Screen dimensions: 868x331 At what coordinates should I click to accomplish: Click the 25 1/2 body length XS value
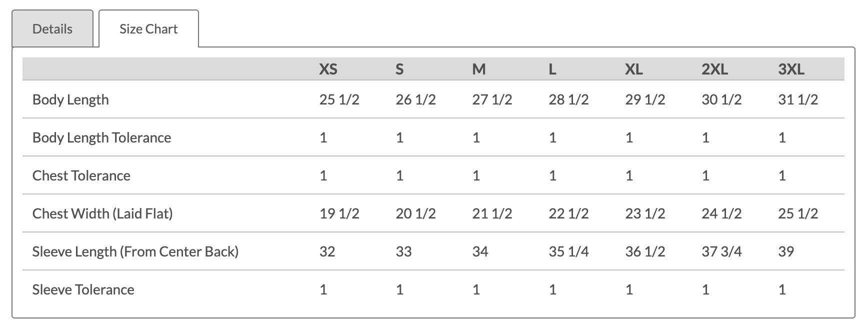click(339, 99)
